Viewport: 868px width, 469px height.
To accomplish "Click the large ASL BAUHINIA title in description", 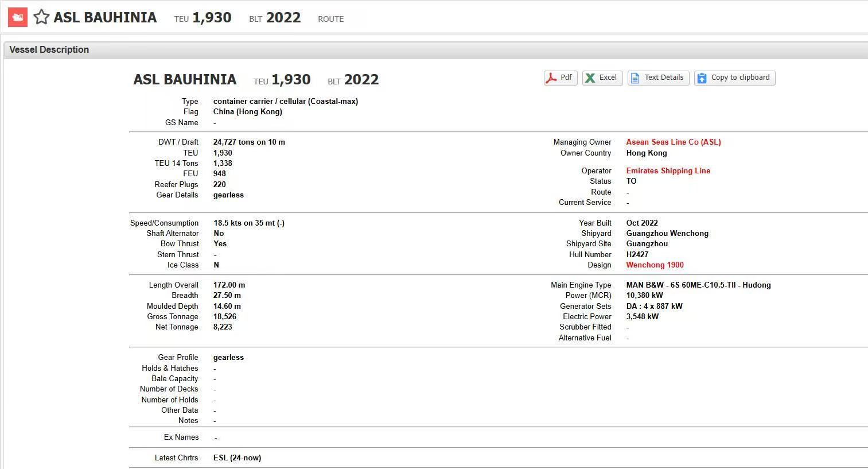I will click(185, 80).
